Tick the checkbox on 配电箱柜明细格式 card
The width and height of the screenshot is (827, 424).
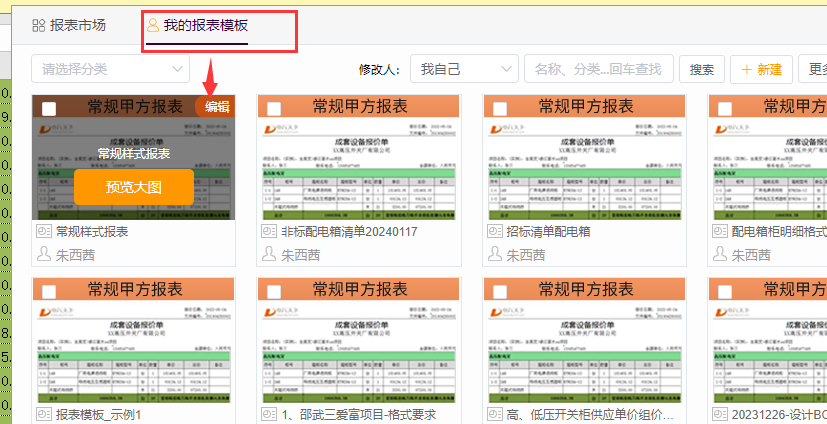[x=725, y=109]
